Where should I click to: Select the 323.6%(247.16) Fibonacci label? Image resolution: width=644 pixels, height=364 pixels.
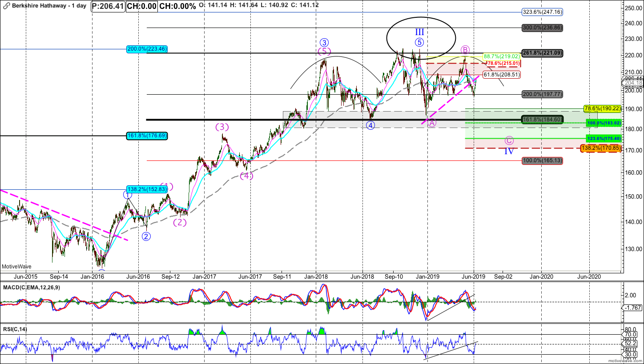click(543, 12)
